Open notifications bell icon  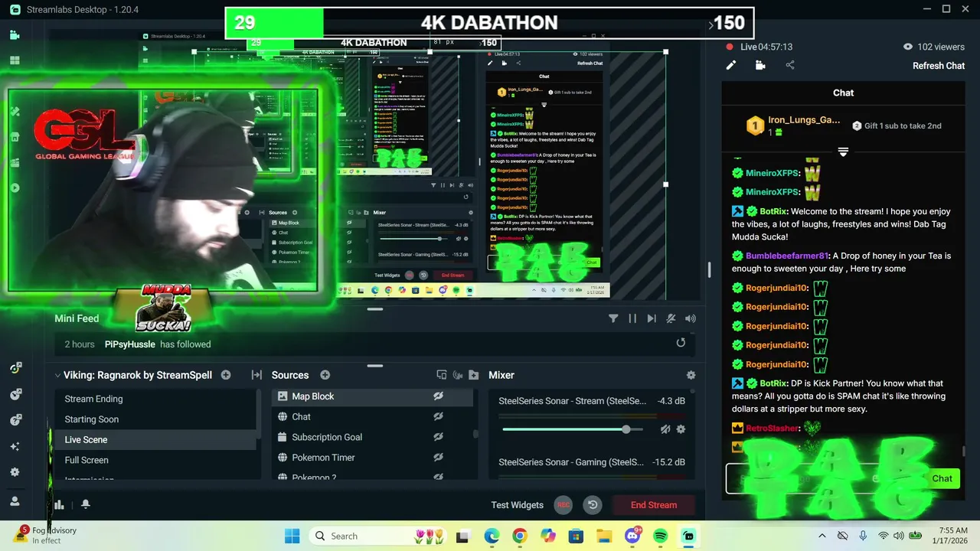click(86, 504)
